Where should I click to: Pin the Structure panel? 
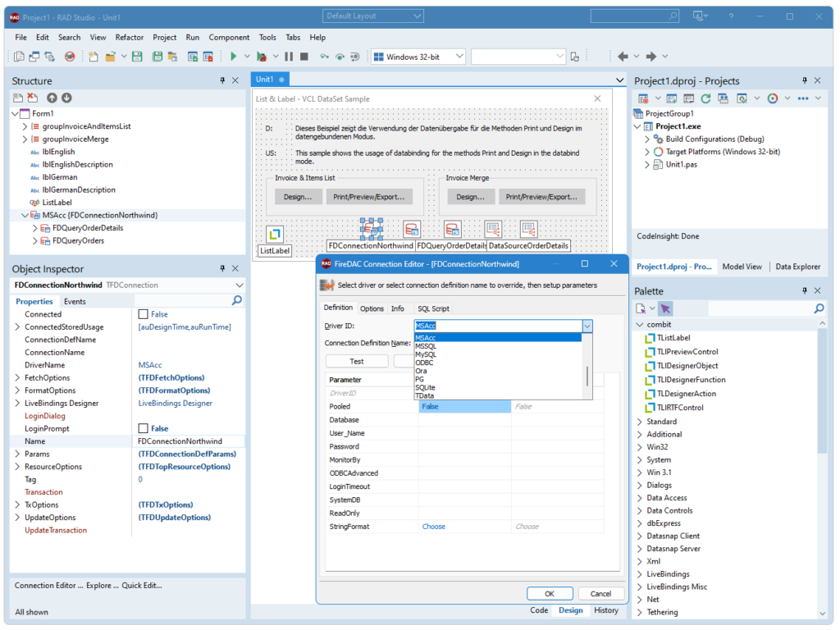(222, 80)
